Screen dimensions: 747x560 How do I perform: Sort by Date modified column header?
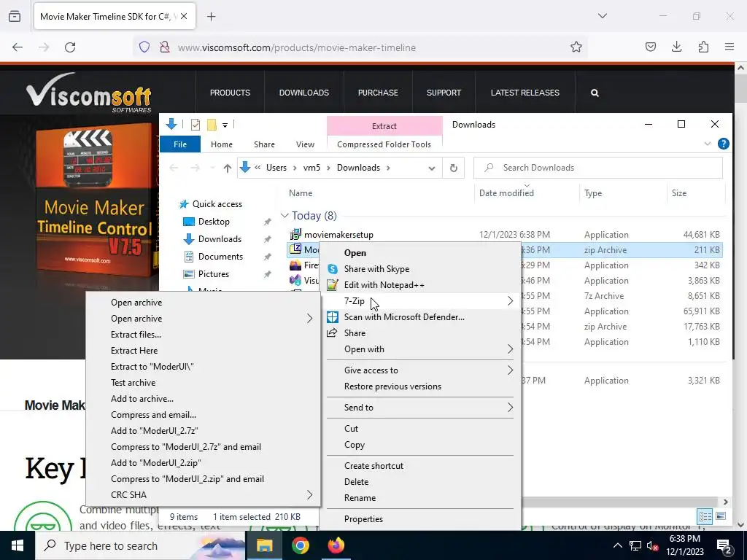pyautogui.click(x=506, y=192)
